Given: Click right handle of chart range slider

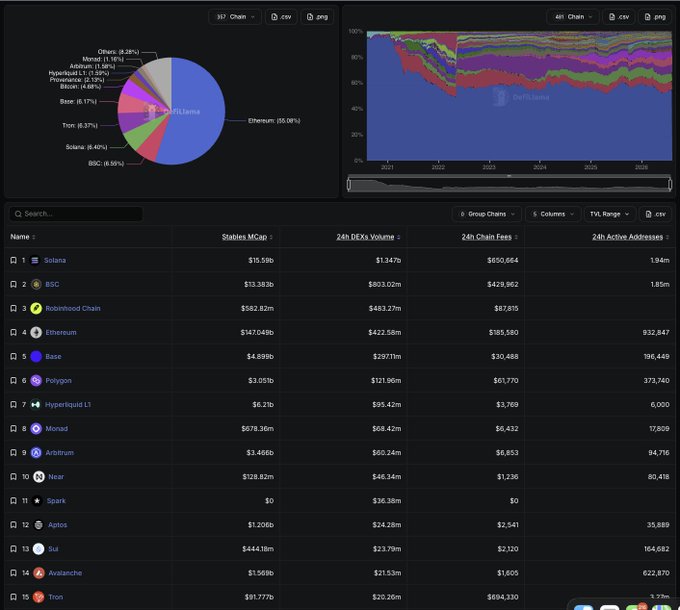Looking at the screenshot, I should coord(670,184).
